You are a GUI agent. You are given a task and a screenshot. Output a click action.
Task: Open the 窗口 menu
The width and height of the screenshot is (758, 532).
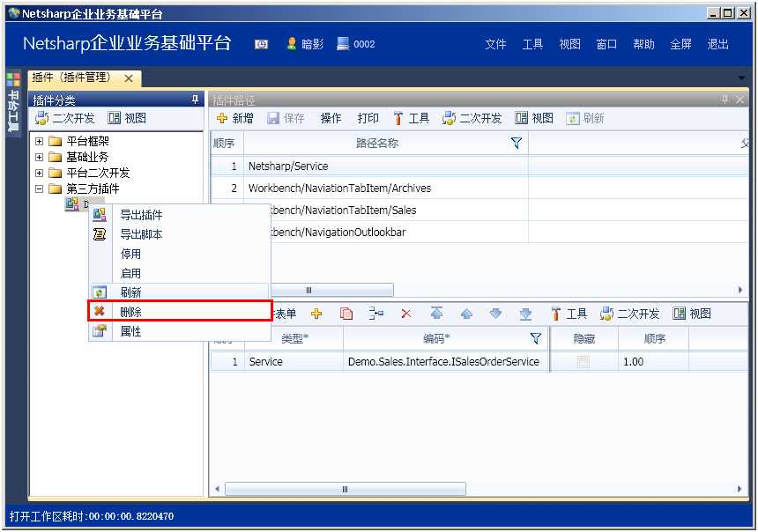click(x=606, y=44)
